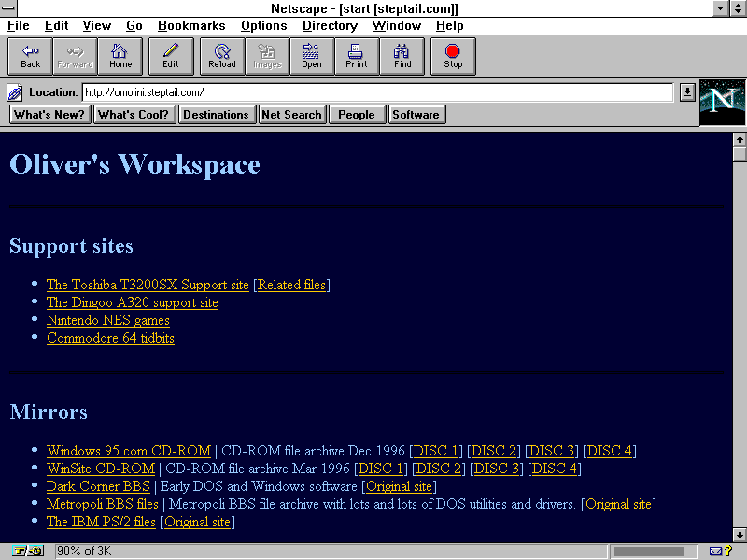Click the Open location toolbar icon
The width and height of the screenshot is (747, 560).
click(312, 56)
